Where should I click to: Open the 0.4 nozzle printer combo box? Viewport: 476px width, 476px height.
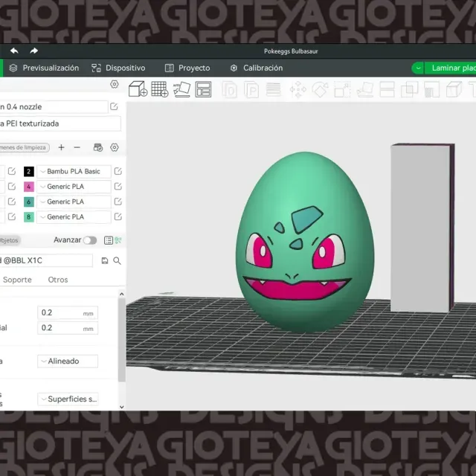(x=54, y=107)
